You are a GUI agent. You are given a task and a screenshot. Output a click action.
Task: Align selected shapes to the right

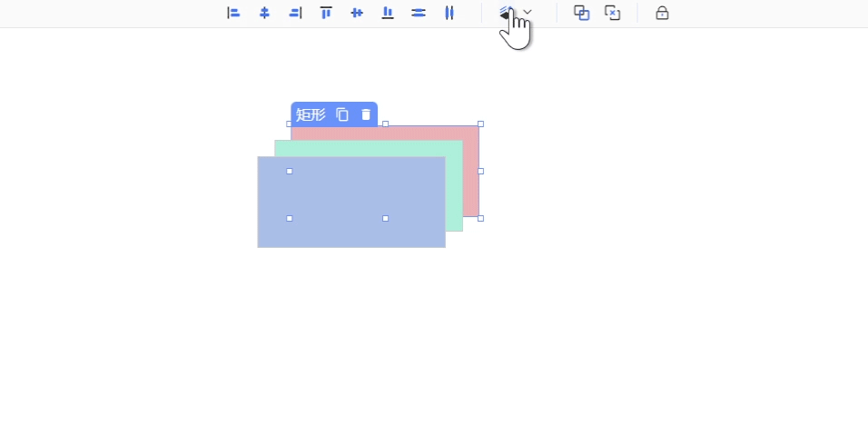pos(296,13)
